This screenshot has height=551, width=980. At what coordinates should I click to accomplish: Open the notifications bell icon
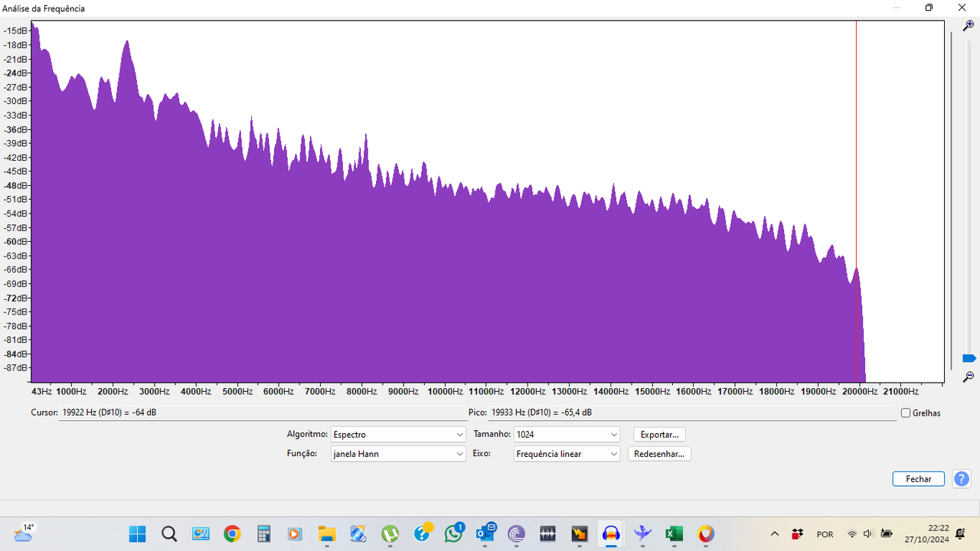point(961,533)
